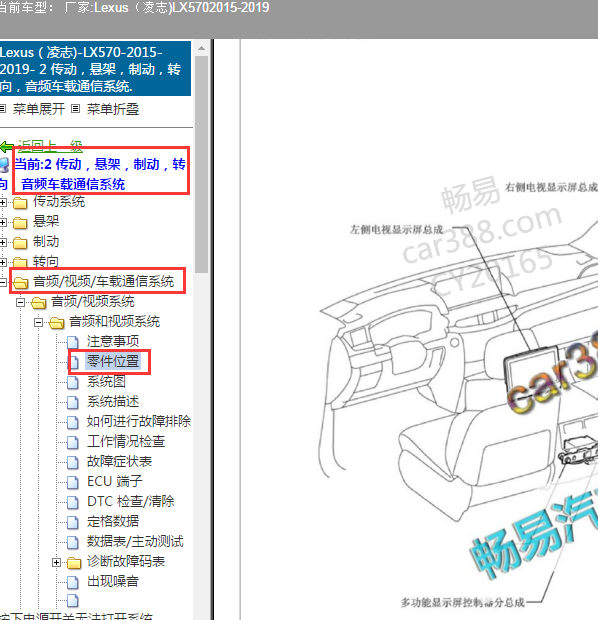
Task: Click the 制动 folder icon
Action: coord(20,243)
